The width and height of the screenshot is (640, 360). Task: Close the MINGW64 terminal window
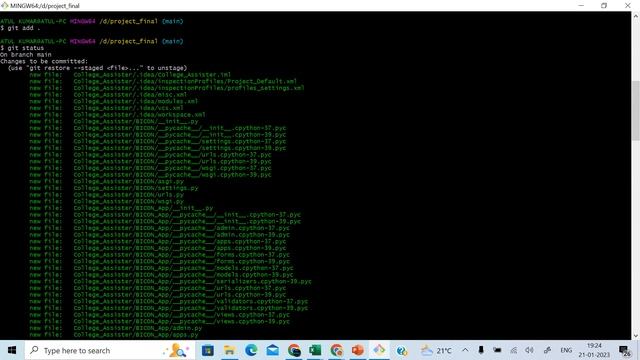(x=628, y=5)
